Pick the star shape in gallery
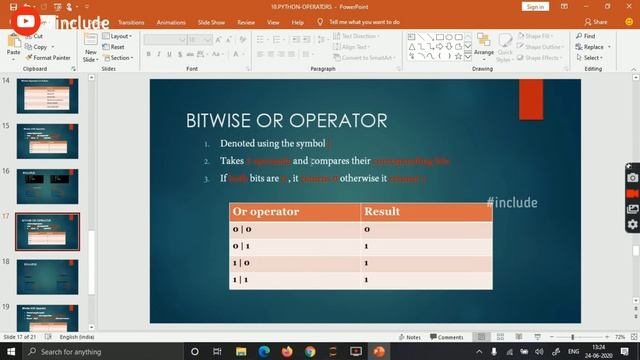This screenshot has height=360, width=640. [x=458, y=56]
